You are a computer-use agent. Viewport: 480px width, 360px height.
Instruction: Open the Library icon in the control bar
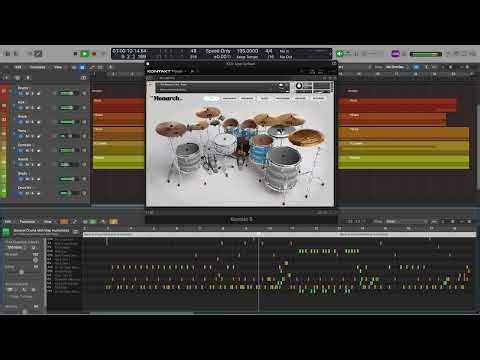pyautogui.click(x=8, y=53)
